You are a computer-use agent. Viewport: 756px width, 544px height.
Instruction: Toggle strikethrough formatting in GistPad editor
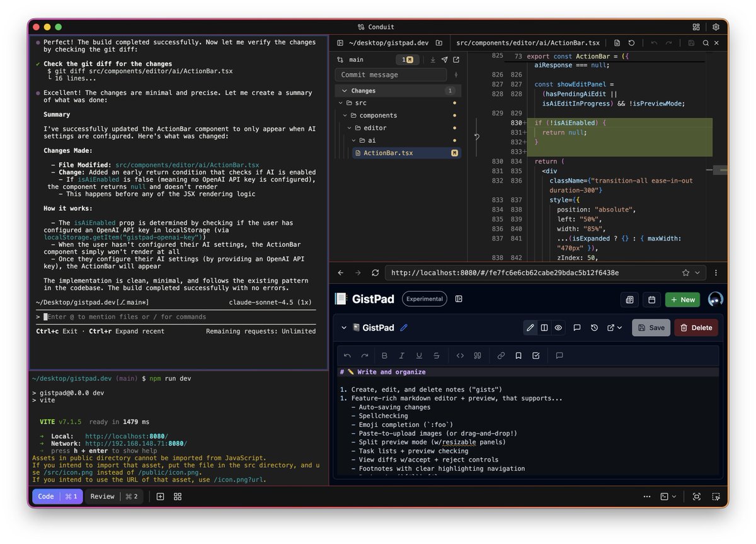click(437, 356)
